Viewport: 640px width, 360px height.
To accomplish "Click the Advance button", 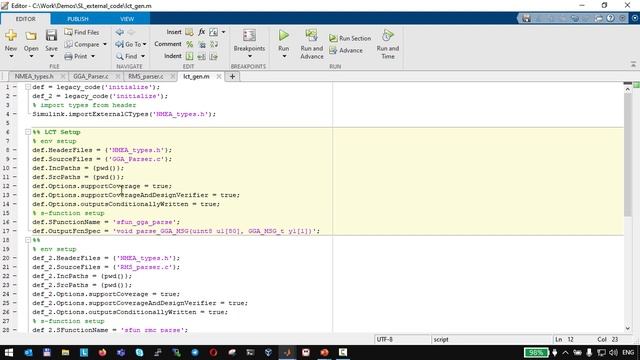I will coord(346,50).
